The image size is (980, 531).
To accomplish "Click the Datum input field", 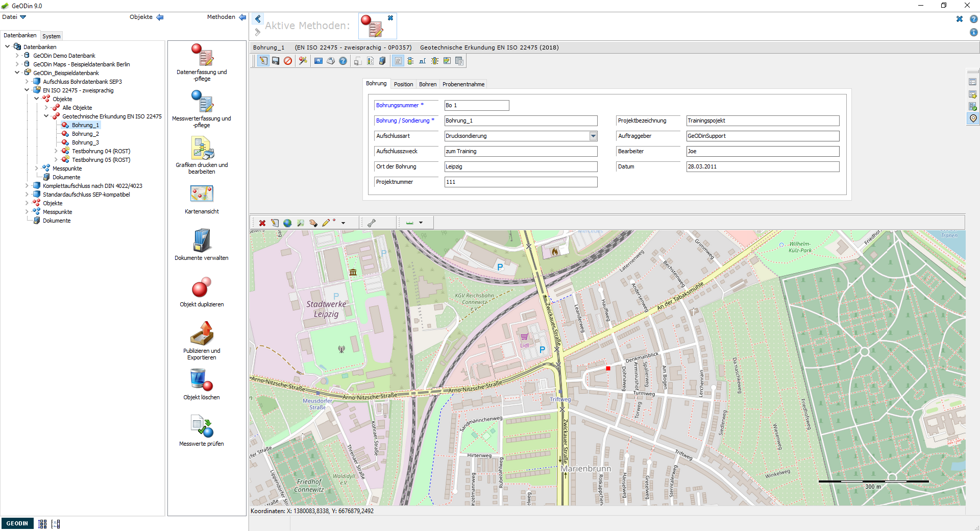I will click(x=763, y=166).
